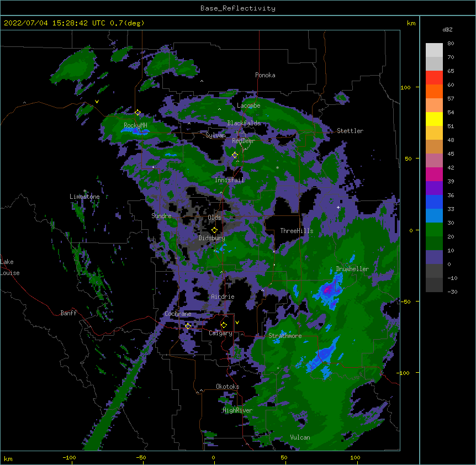The width and height of the screenshot is (476, 465).
Task: Click the Drumheller label
Action: pyautogui.click(x=352, y=269)
